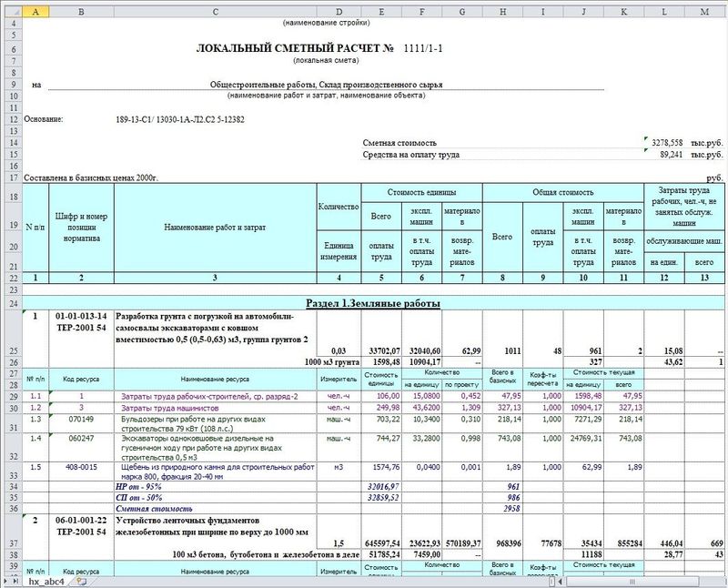Screen dimensions: 728x588
Task: Click the header 'Наименование работ и затрат'
Action: coord(216,228)
